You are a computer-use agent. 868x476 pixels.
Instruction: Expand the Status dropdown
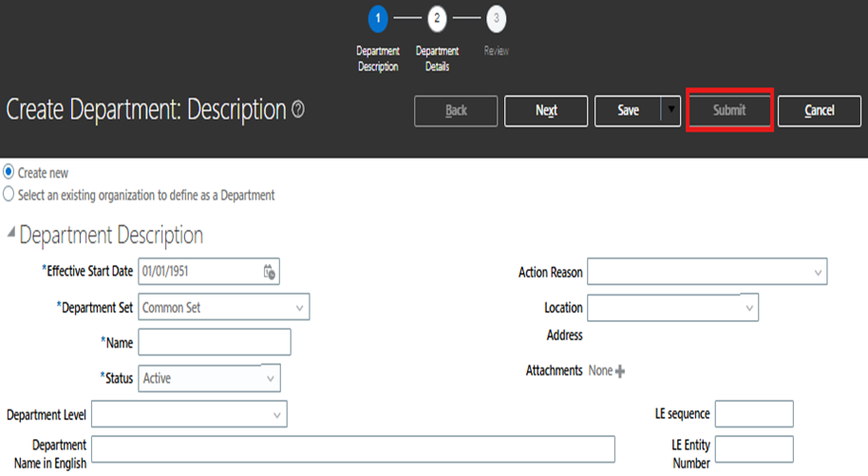click(x=270, y=378)
